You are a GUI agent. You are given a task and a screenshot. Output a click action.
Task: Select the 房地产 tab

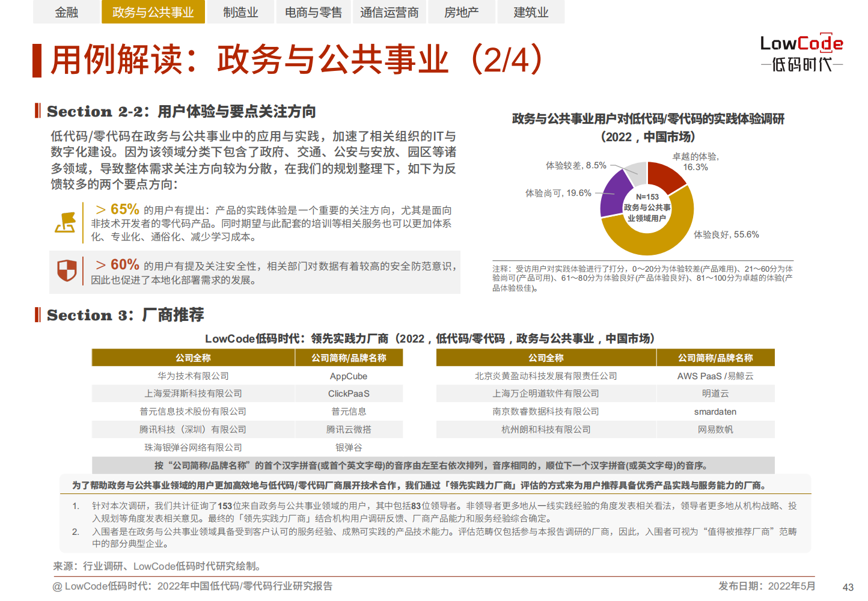[x=461, y=12]
